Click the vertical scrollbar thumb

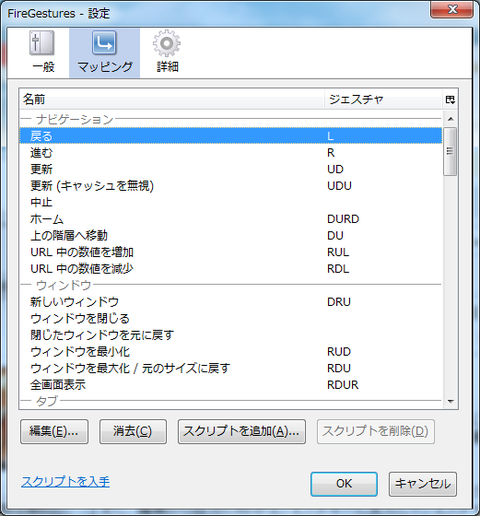coord(450,151)
